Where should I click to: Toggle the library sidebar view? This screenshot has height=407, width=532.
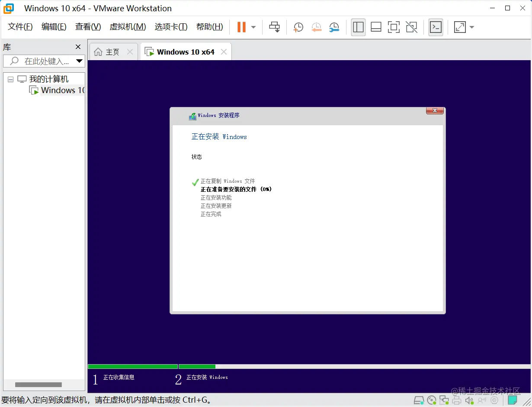pos(358,27)
